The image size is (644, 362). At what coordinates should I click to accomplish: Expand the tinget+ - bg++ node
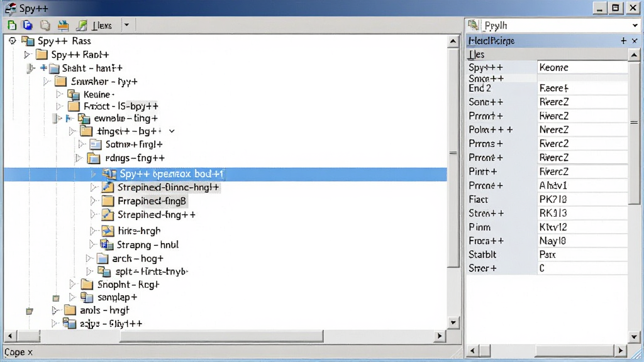(x=72, y=131)
